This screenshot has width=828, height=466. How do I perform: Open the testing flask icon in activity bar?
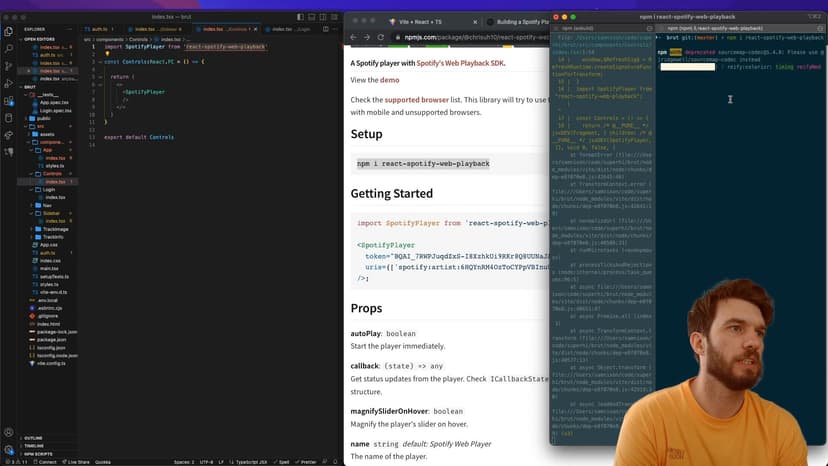point(8,152)
